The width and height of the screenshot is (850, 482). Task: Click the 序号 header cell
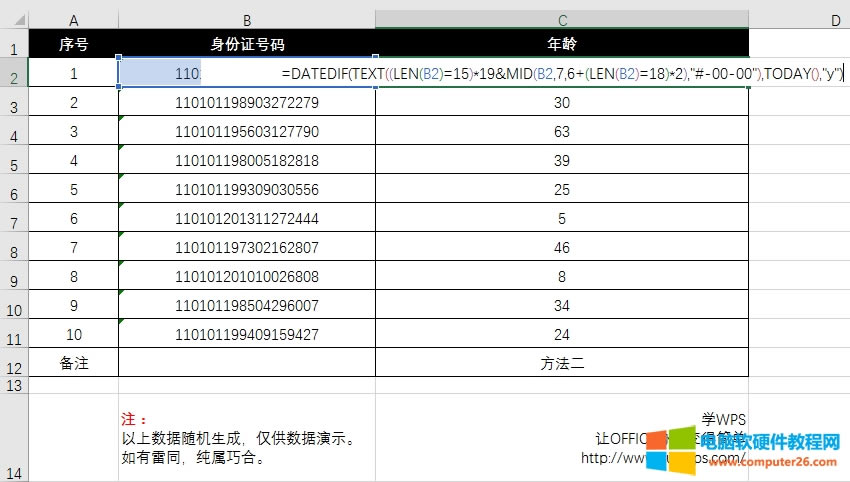pyautogui.click(x=73, y=44)
